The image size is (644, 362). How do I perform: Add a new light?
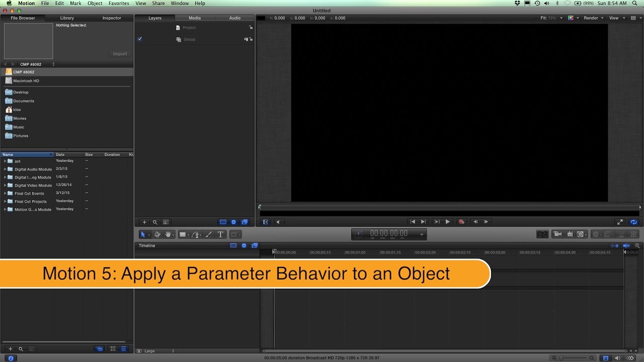(570, 234)
